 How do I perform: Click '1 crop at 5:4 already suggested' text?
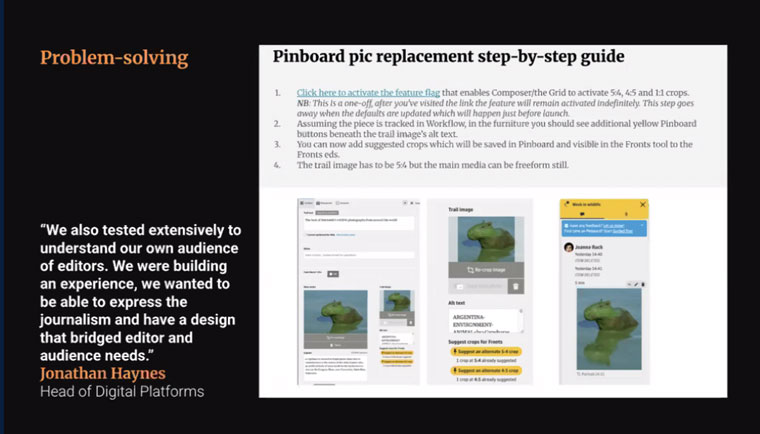coord(486,361)
